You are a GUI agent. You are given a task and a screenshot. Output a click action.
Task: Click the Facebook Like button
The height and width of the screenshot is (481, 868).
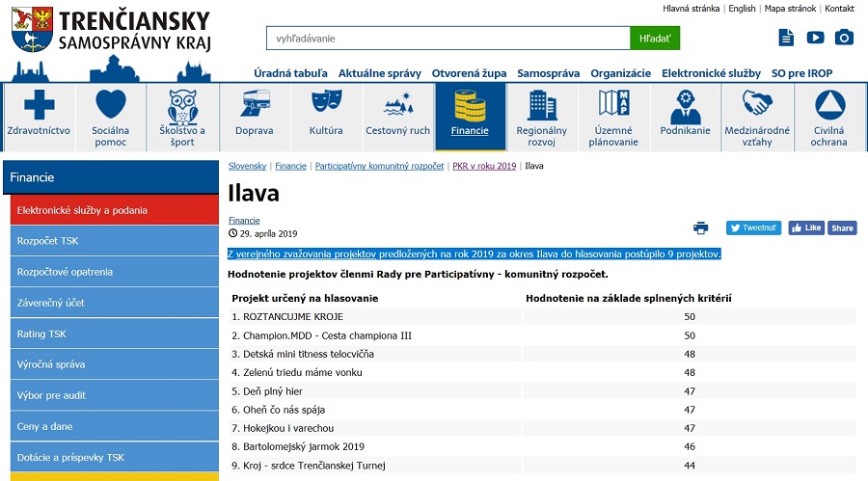[x=806, y=228]
